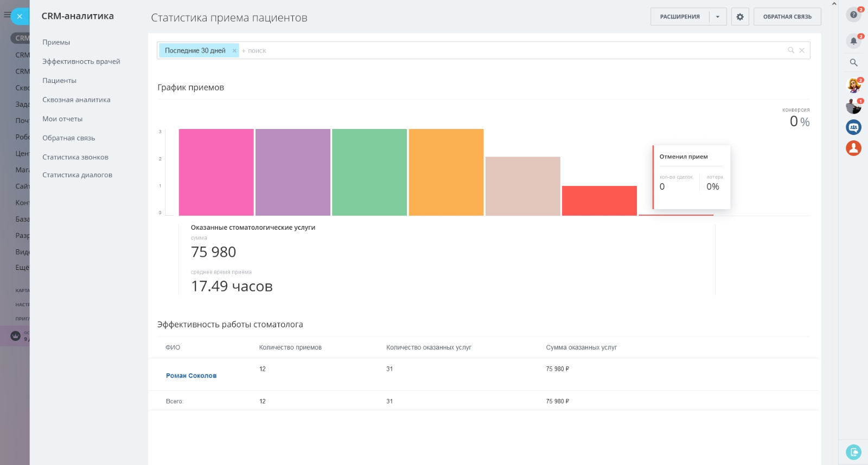Image resolution: width=868 pixels, height=465 pixels.
Task: Open chat with the blonde woman avatar
Action: point(853,85)
